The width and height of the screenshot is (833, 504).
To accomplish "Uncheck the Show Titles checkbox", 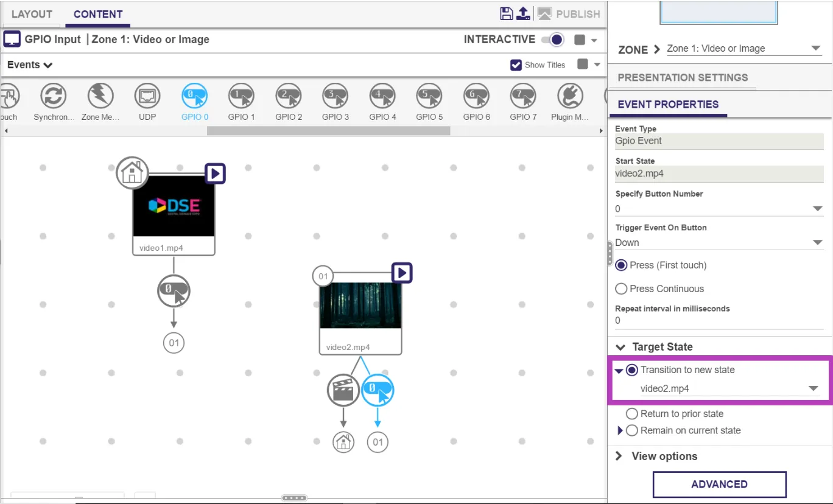I will coord(516,65).
